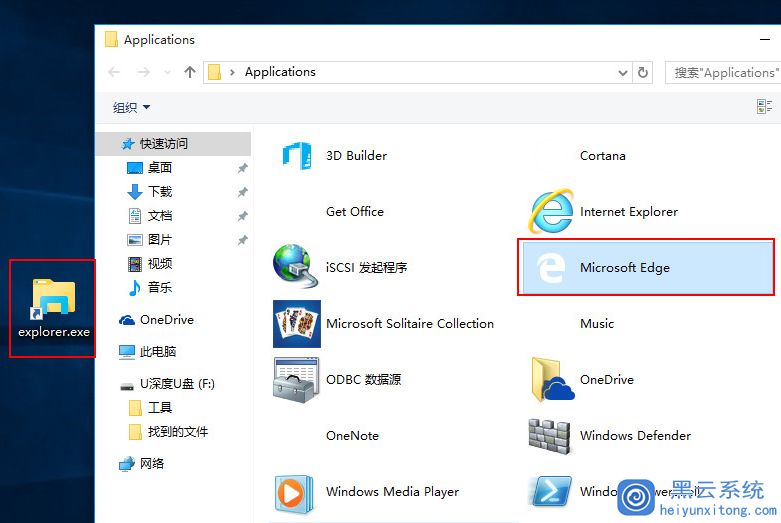Unpin 文档 using its pin icon
The width and height of the screenshot is (781, 523).
tap(243, 216)
